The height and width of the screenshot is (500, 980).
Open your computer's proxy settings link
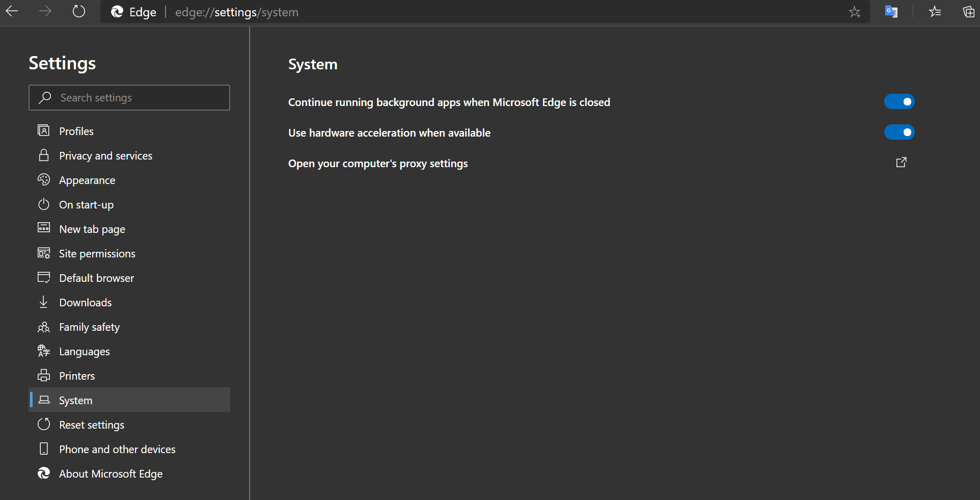tap(378, 164)
